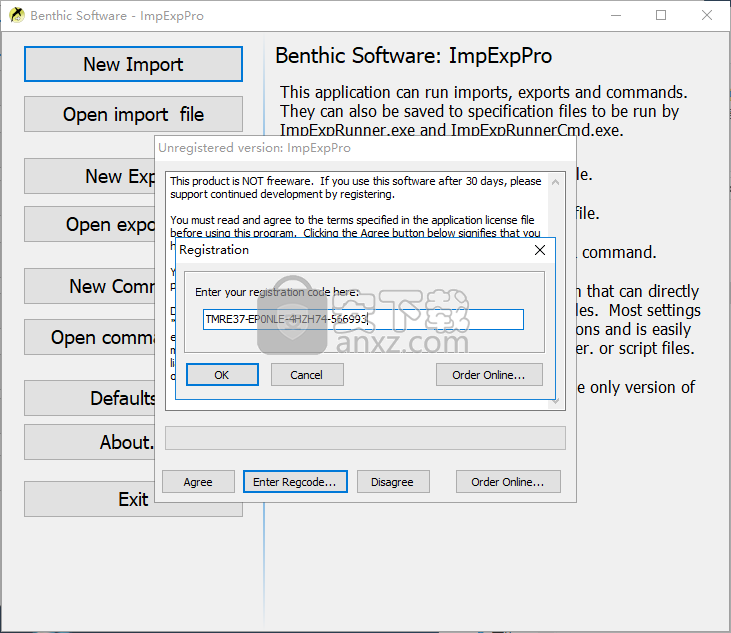
Task: Click the Disagree button
Action: pyautogui.click(x=393, y=482)
